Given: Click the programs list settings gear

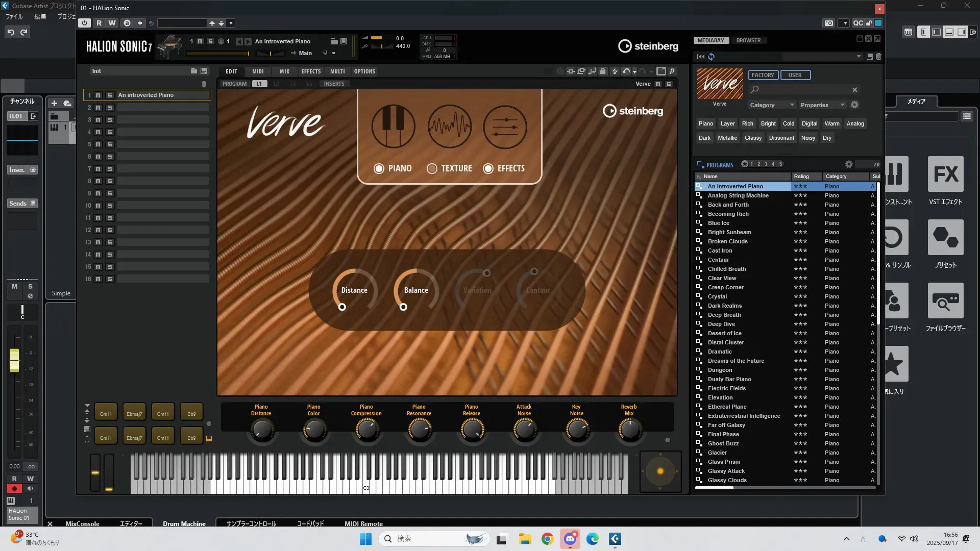Looking at the screenshot, I should pyautogui.click(x=848, y=164).
